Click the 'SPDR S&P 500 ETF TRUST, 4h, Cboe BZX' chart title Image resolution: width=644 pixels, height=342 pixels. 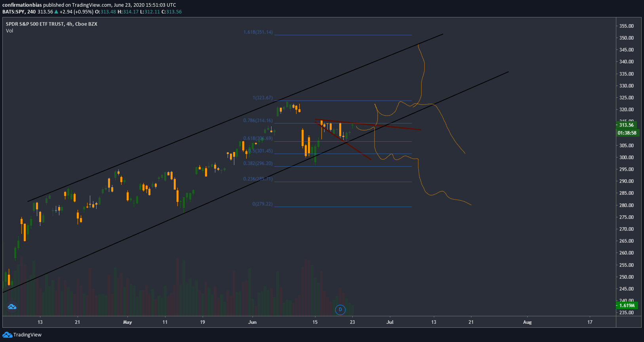pos(51,24)
